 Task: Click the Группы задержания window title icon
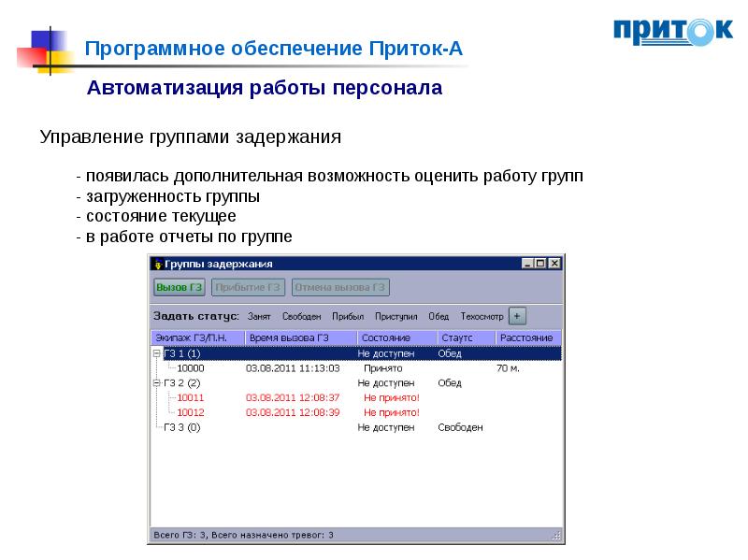click(x=156, y=264)
